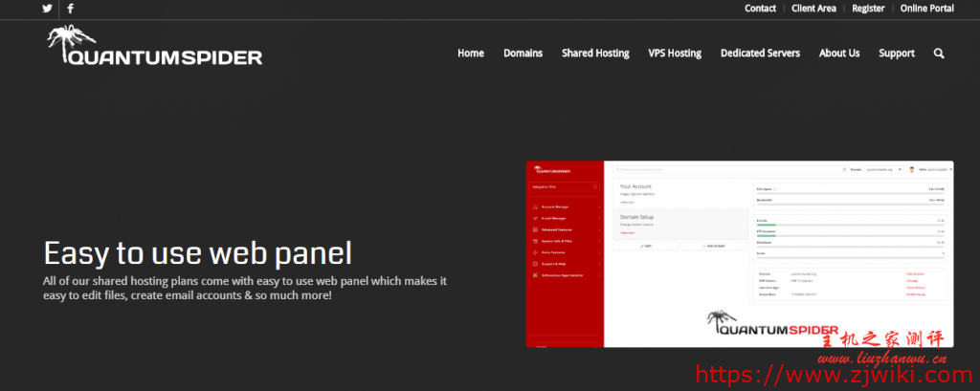980x391 pixels.
Task: Click the user avatar icon in panel preview
Action: coord(912,169)
